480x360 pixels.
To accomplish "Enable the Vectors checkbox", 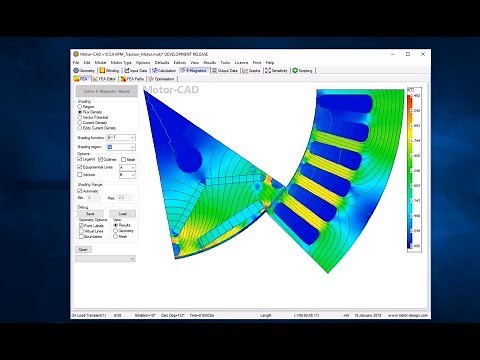I will click(80, 175).
